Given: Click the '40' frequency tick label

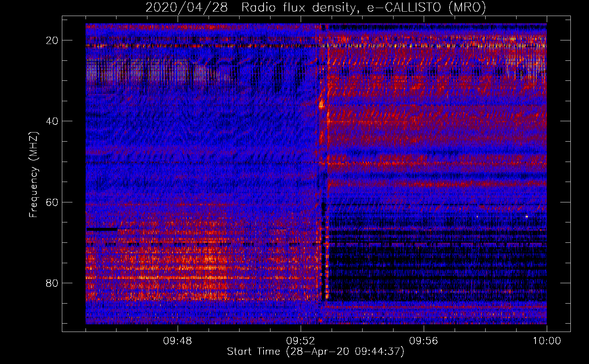Looking at the screenshot, I should pyautogui.click(x=52, y=121).
